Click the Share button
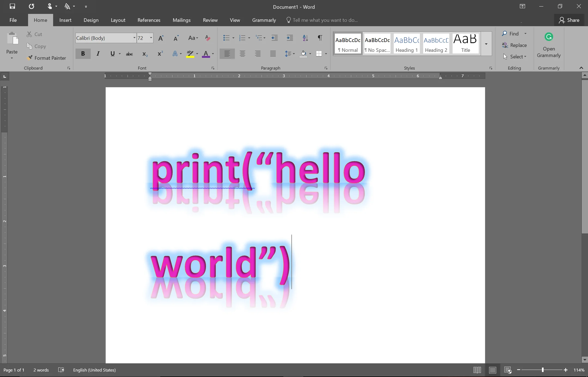This screenshot has height=377, width=588. pos(569,20)
